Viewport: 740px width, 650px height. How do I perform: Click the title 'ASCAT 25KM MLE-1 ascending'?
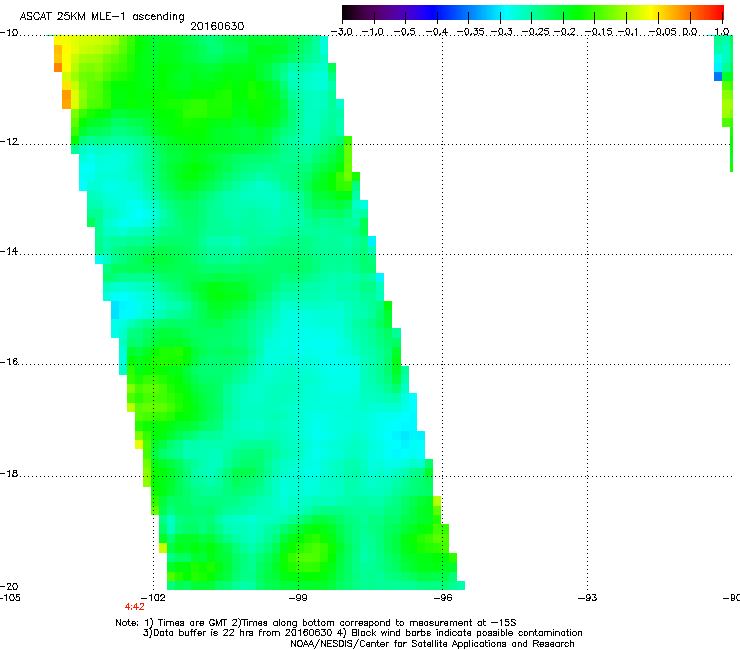tap(102, 17)
